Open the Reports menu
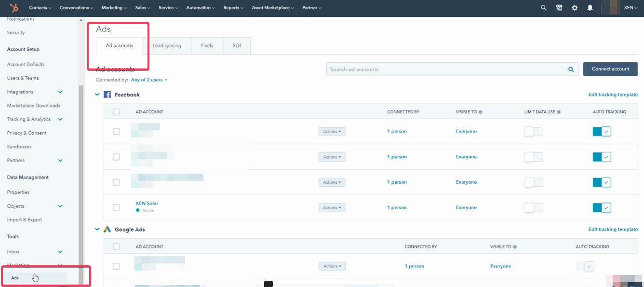The image size is (644, 287). click(233, 8)
